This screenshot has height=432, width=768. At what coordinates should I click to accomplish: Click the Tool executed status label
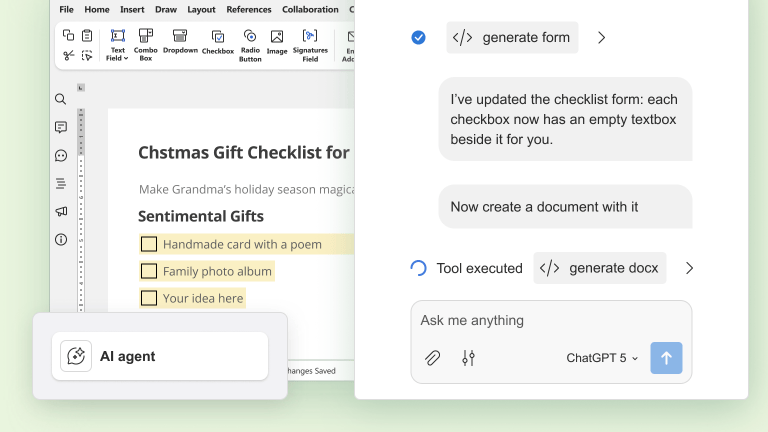[x=480, y=268]
